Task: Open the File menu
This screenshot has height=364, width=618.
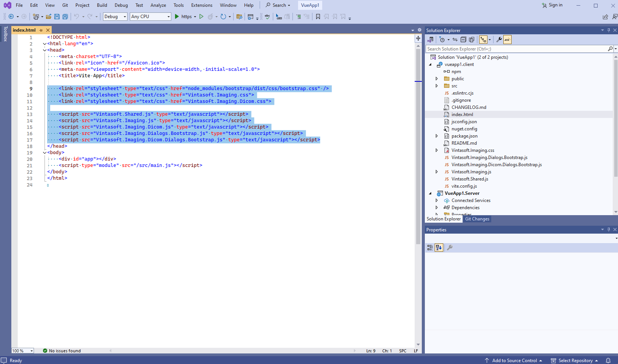Action: (19, 5)
